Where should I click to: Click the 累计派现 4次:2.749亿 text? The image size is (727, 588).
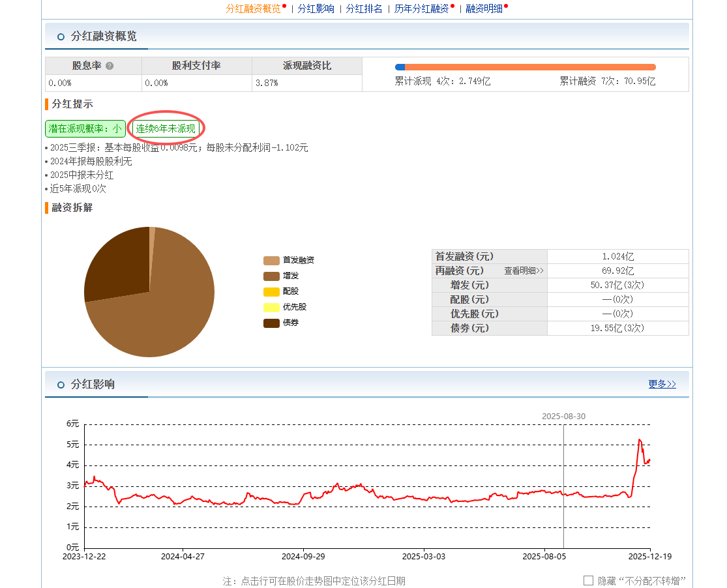(x=443, y=81)
